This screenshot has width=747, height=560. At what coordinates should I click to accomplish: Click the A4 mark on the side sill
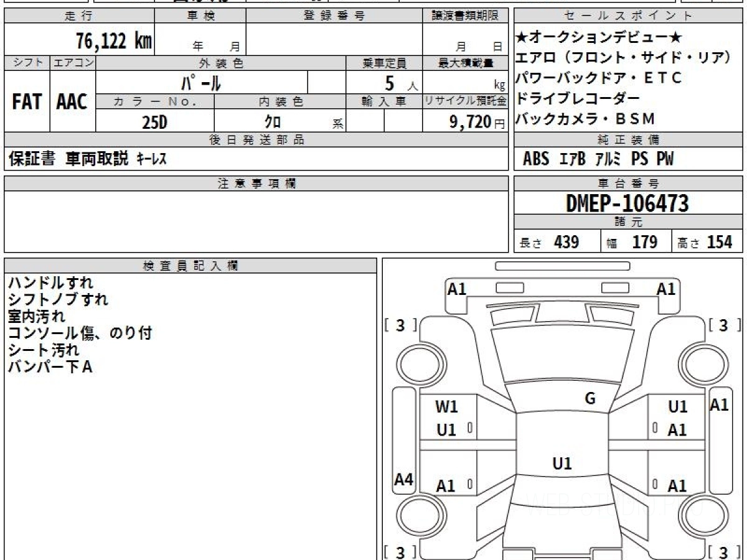(404, 480)
